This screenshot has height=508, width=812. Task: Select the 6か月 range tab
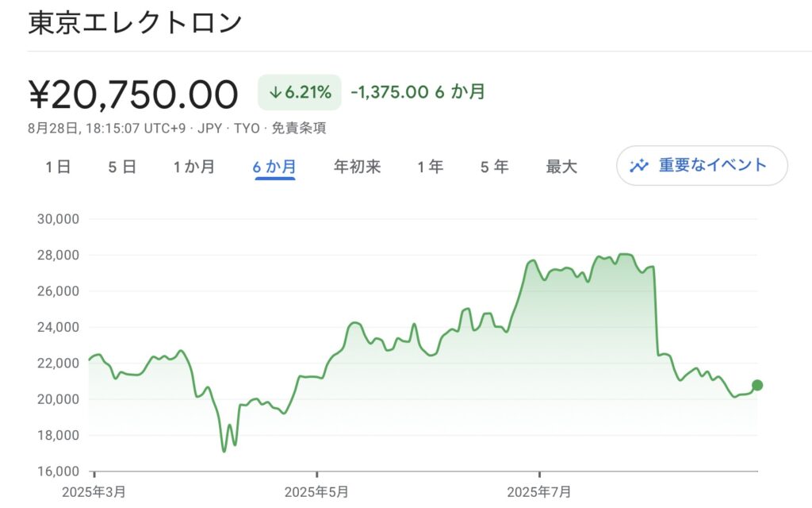click(274, 167)
